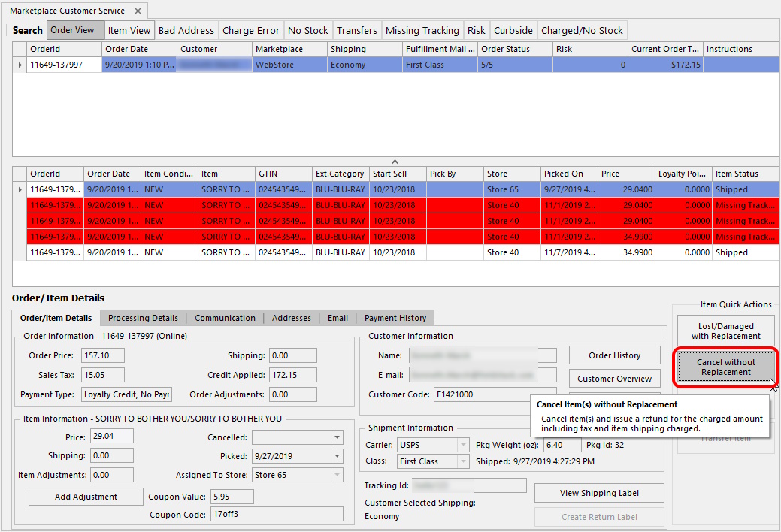Sort the items by the Price column
Image resolution: width=781 pixels, height=532 pixels.
pos(626,174)
